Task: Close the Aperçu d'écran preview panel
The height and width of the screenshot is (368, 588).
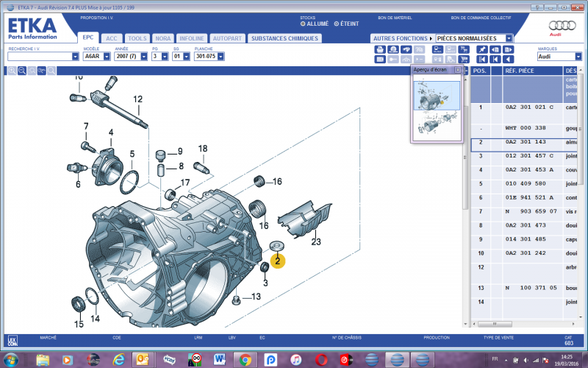Action: (x=458, y=70)
